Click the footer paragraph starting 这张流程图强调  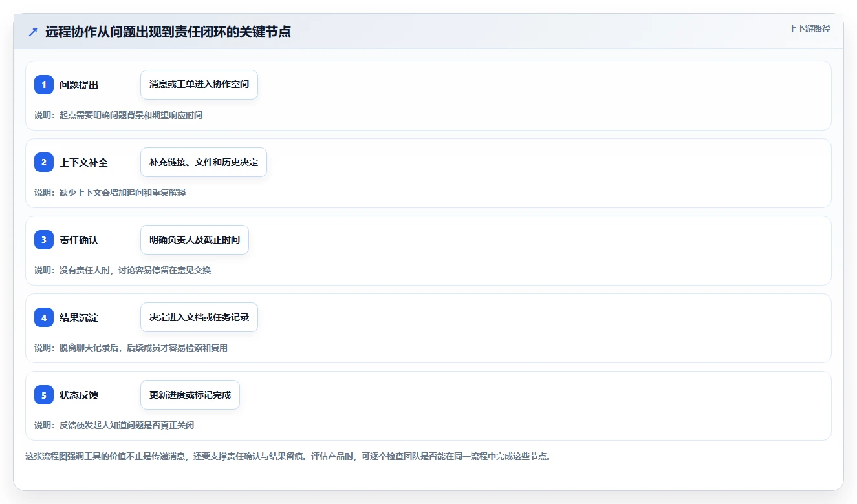[288, 456]
